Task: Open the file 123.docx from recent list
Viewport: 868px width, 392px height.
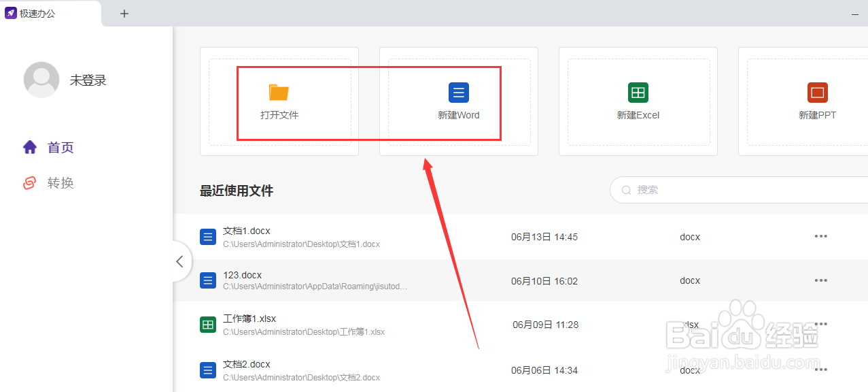Action: tap(242, 274)
